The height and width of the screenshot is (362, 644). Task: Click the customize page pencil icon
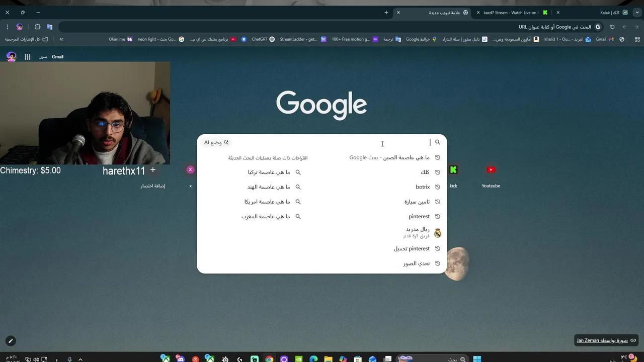[11, 341]
